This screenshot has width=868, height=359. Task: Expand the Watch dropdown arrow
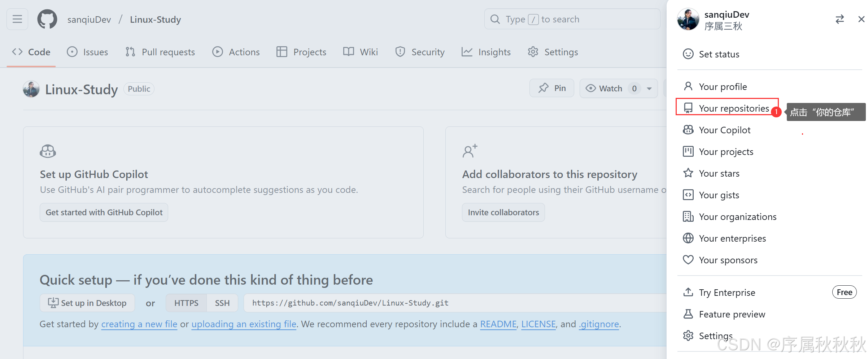click(x=649, y=88)
